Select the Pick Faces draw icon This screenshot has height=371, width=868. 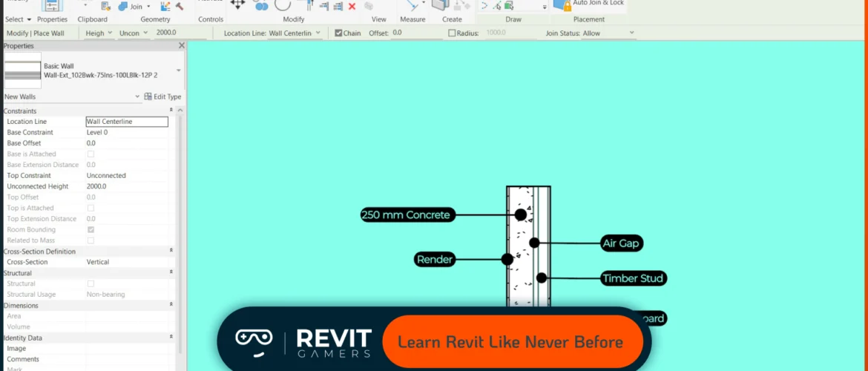(509, 6)
